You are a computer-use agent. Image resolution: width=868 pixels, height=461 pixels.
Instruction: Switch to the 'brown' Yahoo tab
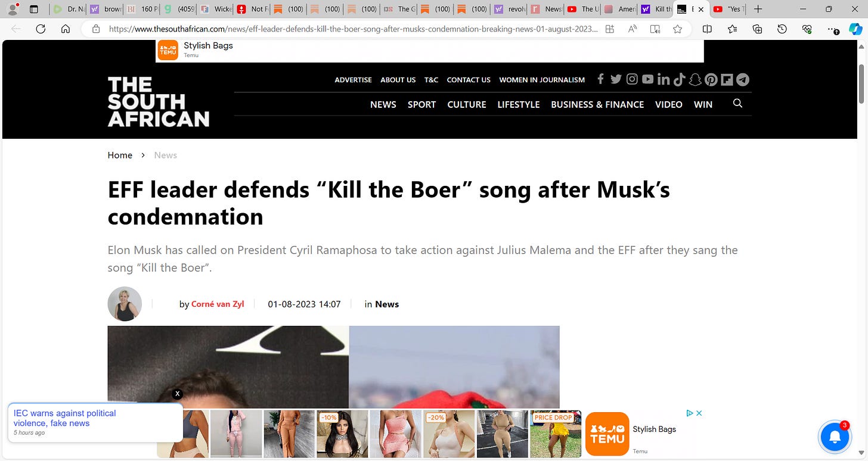pyautogui.click(x=105, y=9)
